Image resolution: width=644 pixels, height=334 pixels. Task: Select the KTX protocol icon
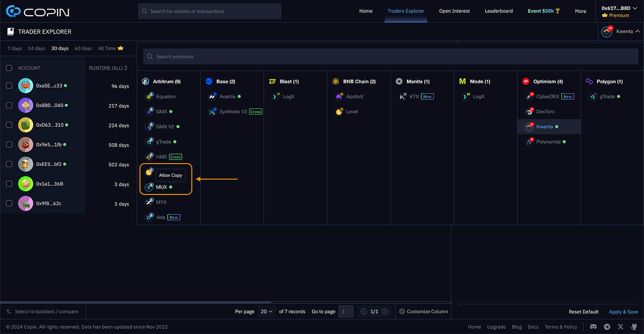pyautogui.click(x=402, y=96)
